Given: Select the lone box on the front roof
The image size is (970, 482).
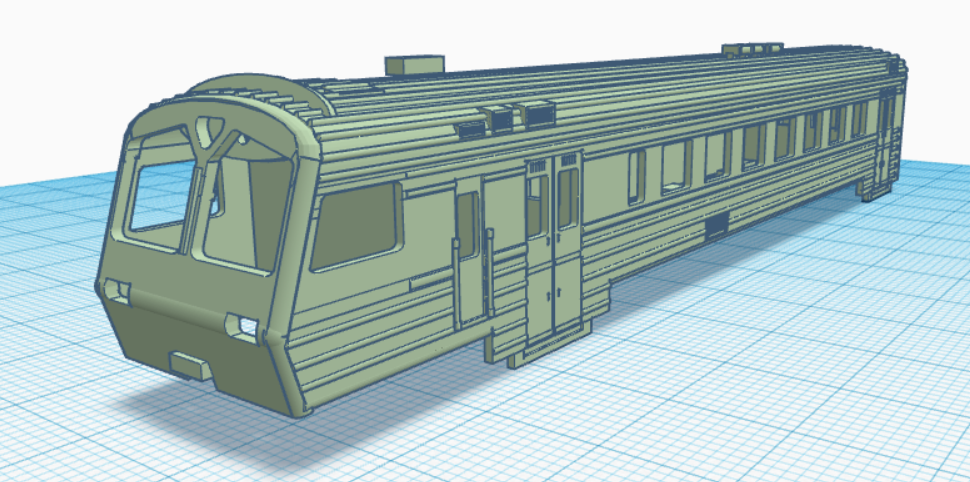Looking at the screenshot, I should pyautogui.click(x=414, y=65).
